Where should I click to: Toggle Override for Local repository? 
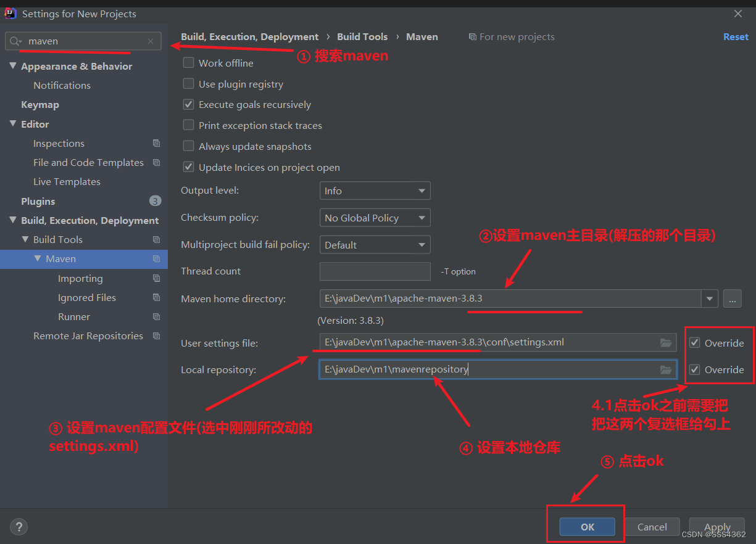(694, 369)
